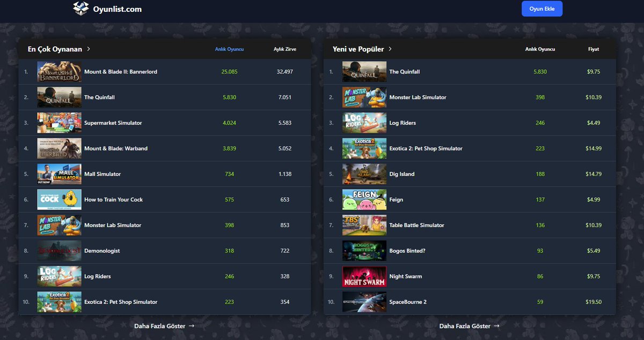The width and height of the screenshot is (644, 340).
Task: Open Table Battle Simulator thumbnail
Action: coord(364,225)
